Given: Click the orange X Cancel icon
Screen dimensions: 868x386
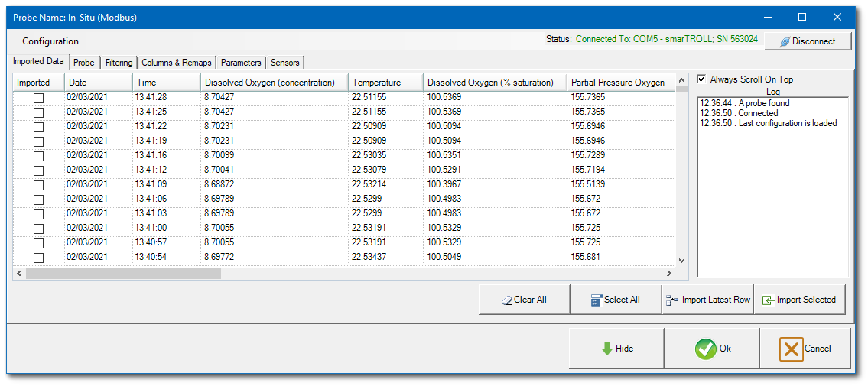Looking at the screenshot, I should pyautogui.click(x=792, y=349).
